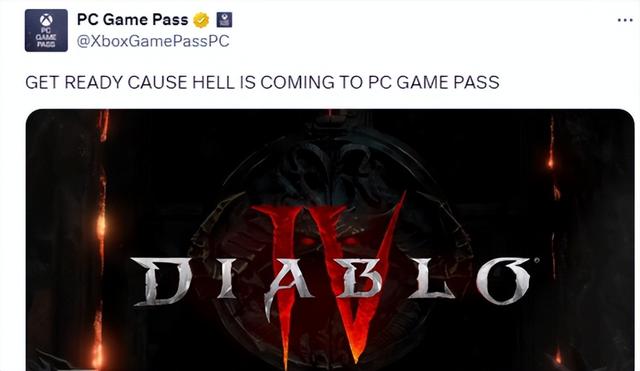Screen dimensions: 640x371
Task: Open the PC Game Pass display name
Action: pos(132,20)
